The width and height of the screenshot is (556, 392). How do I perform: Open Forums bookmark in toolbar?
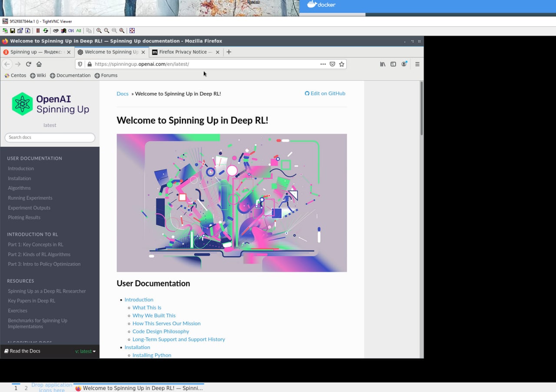click(106, 75)
